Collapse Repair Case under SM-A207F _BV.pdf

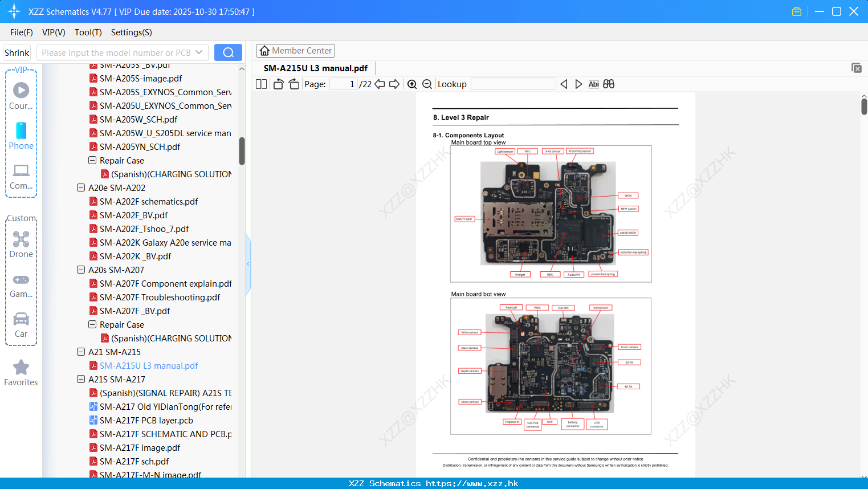point(92,324)
